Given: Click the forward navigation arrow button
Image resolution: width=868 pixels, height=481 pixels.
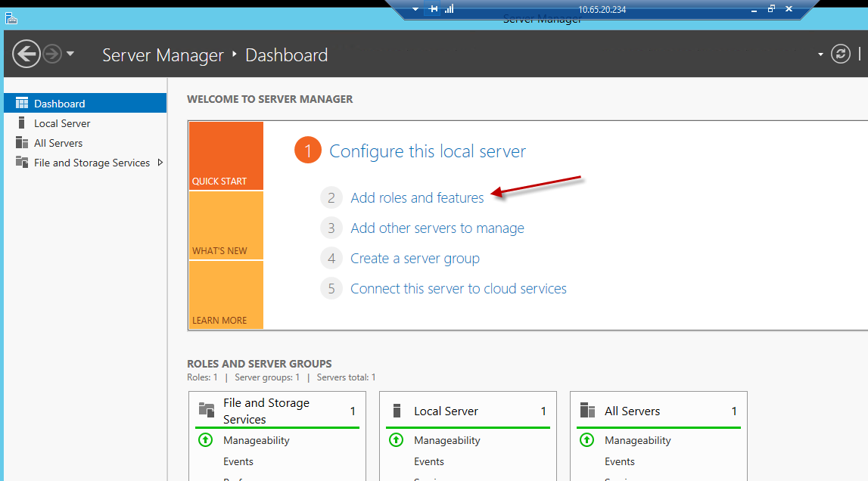Looking at the screenshot, I should click(x=52, y=54).
